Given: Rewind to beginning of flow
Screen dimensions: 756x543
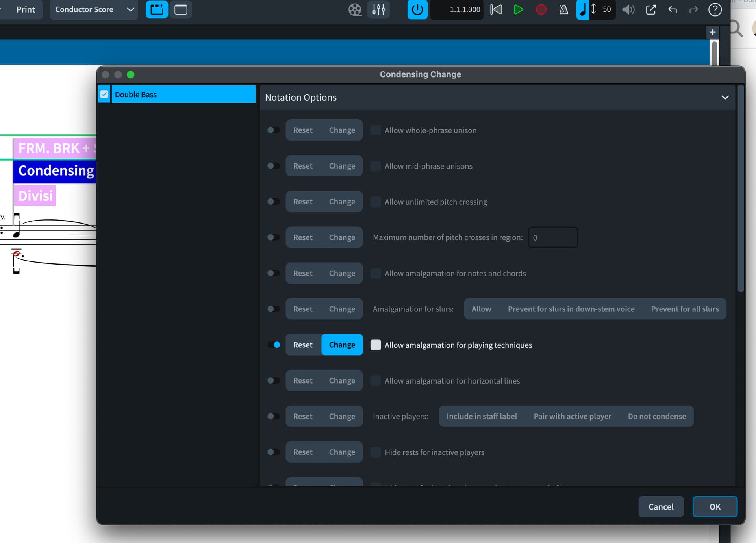Looking at the screenshot, I should (496, 9).
